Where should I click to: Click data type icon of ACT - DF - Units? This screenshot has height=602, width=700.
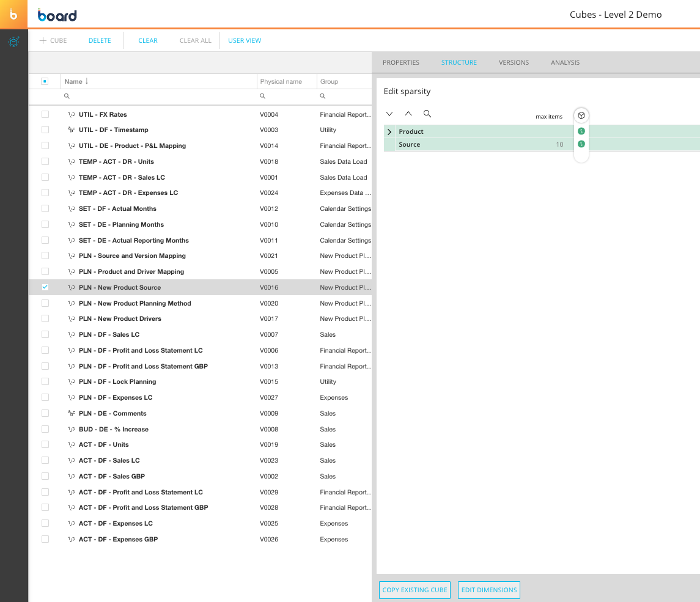coord(71,445)
